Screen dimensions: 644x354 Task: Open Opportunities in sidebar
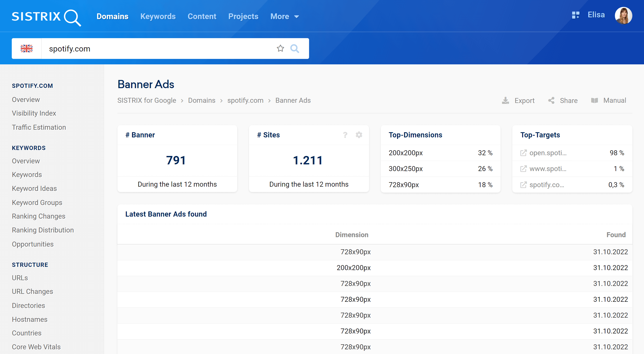pyautogui.click(x=33, y=244)
